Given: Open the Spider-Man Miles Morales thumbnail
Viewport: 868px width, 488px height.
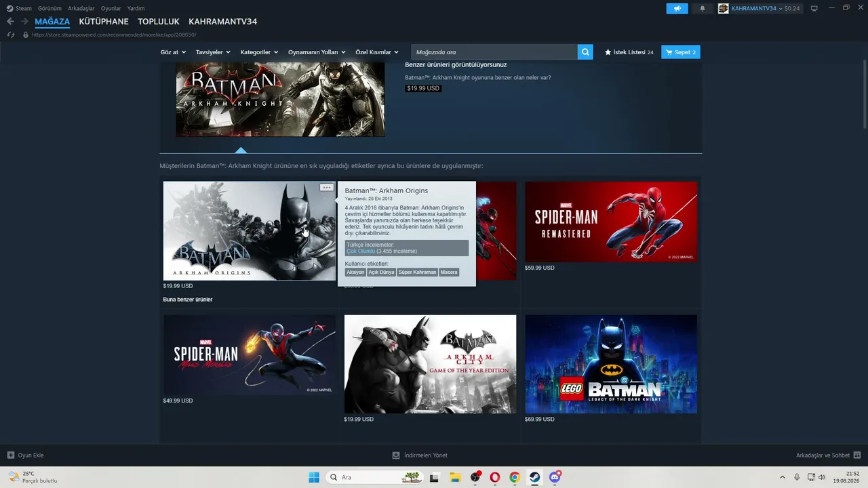Looking at the screenshot, I should click(249, 354).
